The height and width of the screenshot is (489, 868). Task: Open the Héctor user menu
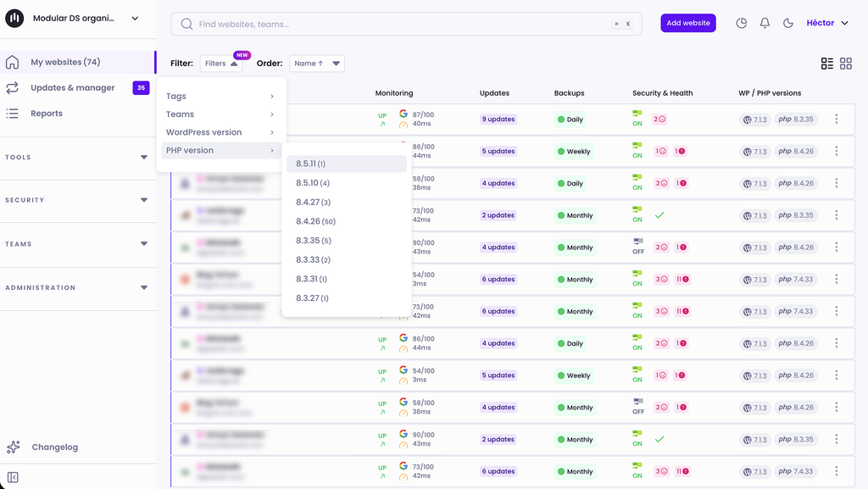tap(827, 23)
